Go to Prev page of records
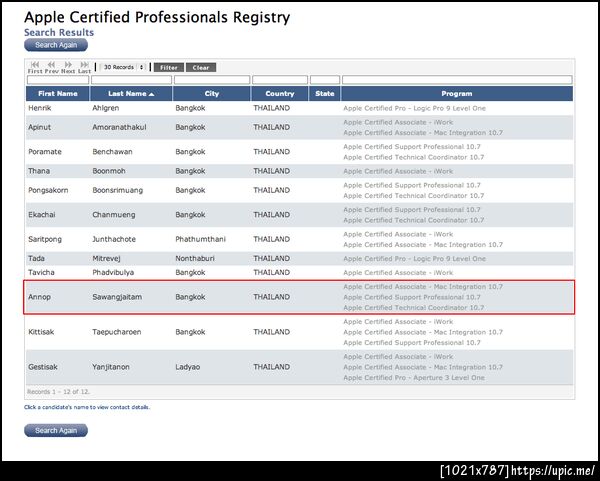Image resolution: width=600 pixels, height=481 pixels. (x=51, y=67)
